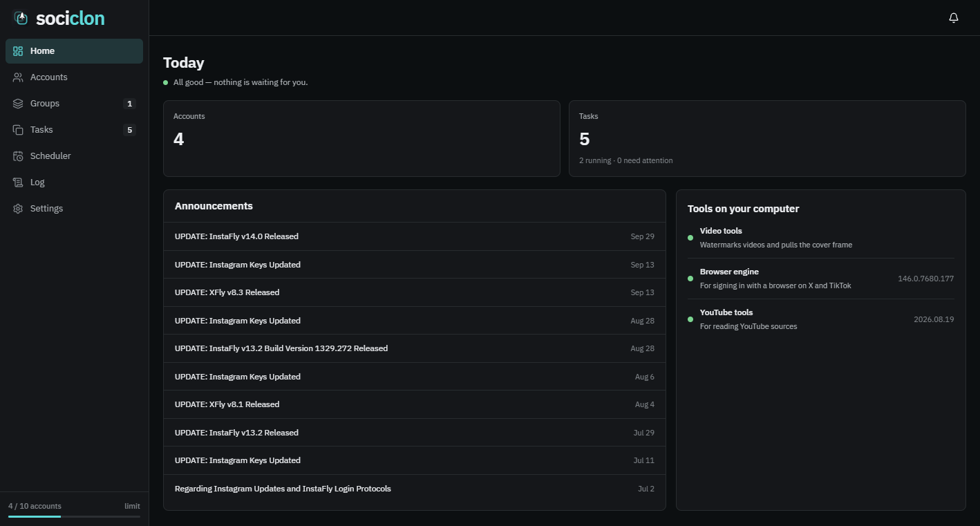Click the browser engine version 146.0.7680.177
The height and width of the screenshot is (526, 980).
[x=925, y=279]
